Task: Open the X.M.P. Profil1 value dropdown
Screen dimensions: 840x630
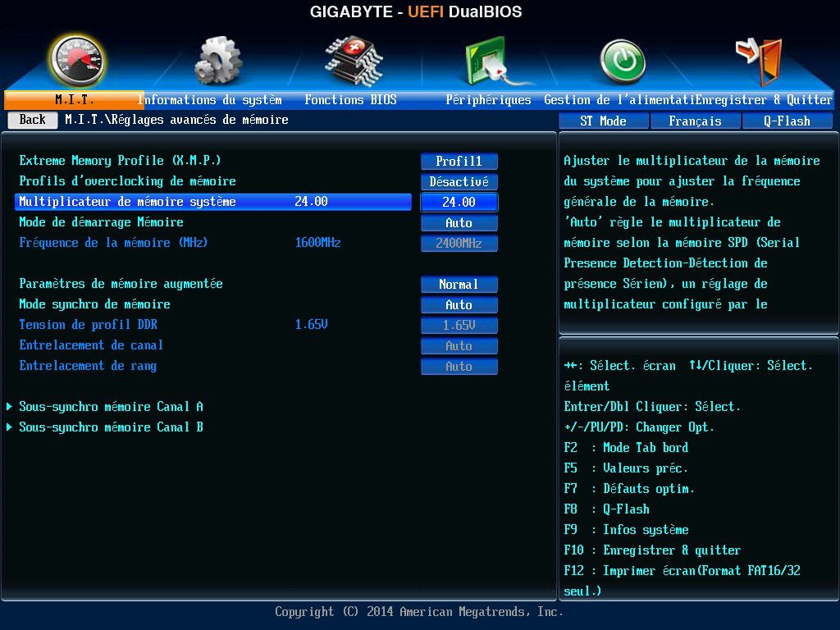Action: tap(459, 162)
